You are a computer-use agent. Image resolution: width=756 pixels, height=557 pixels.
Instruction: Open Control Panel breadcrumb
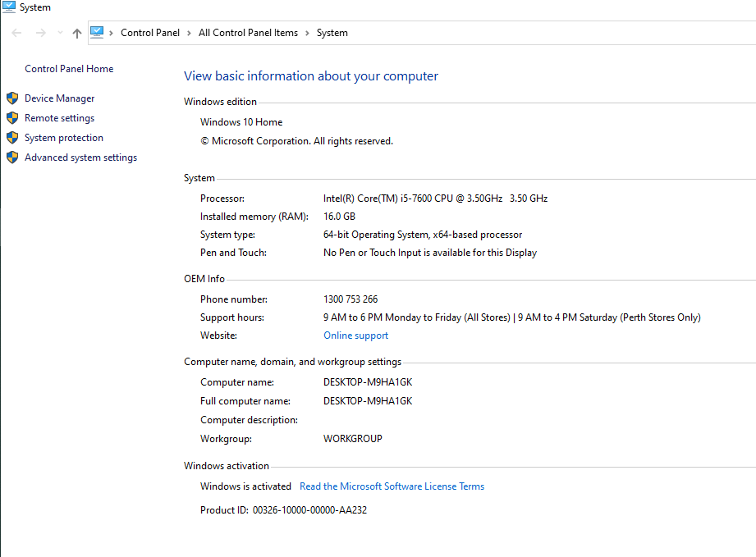tap(150, 33)
